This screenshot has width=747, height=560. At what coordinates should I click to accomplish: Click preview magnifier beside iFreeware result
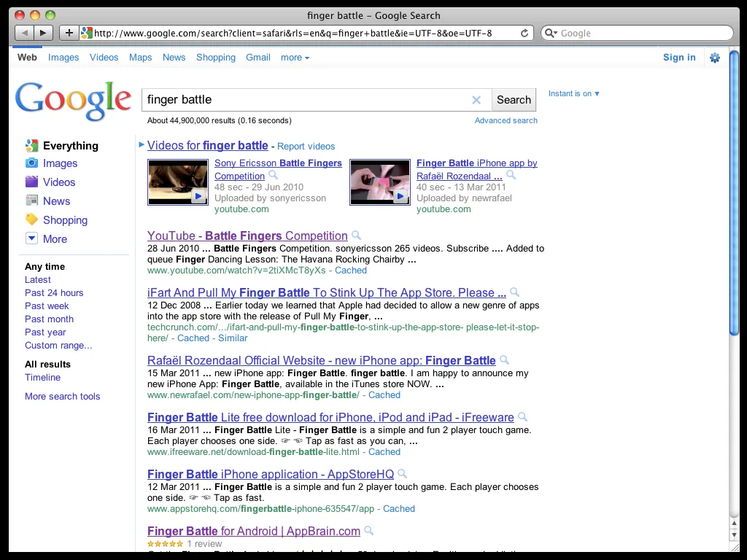pyautogui.click(x=522, y=416)
